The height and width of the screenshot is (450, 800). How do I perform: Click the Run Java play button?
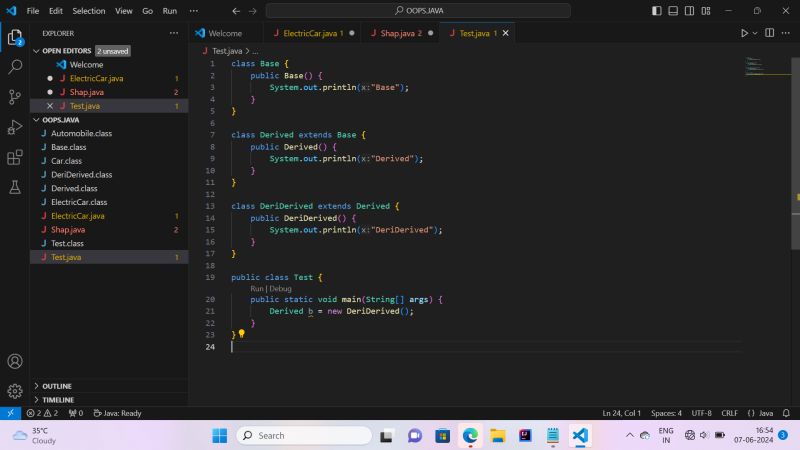(744, 33)
